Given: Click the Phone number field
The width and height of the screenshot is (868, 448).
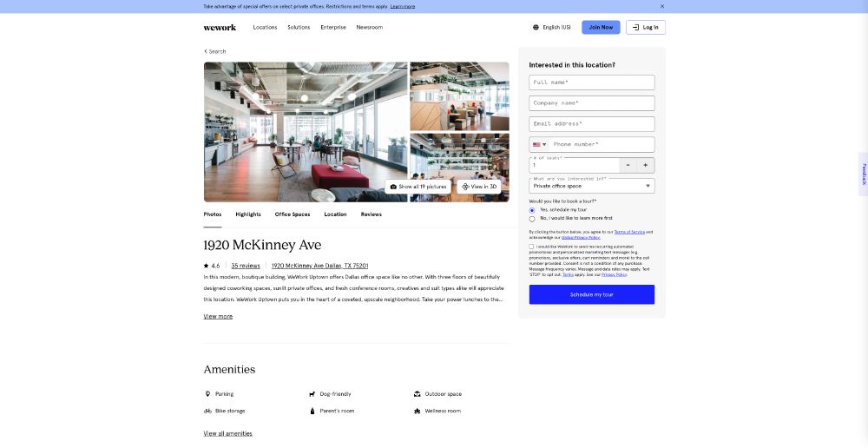Looking at the screenshot, I should [602, 144].
